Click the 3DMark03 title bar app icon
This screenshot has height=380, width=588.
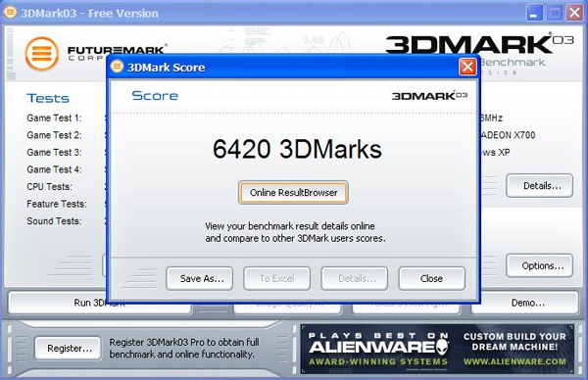pyautogui.click(x=10, y=13)
